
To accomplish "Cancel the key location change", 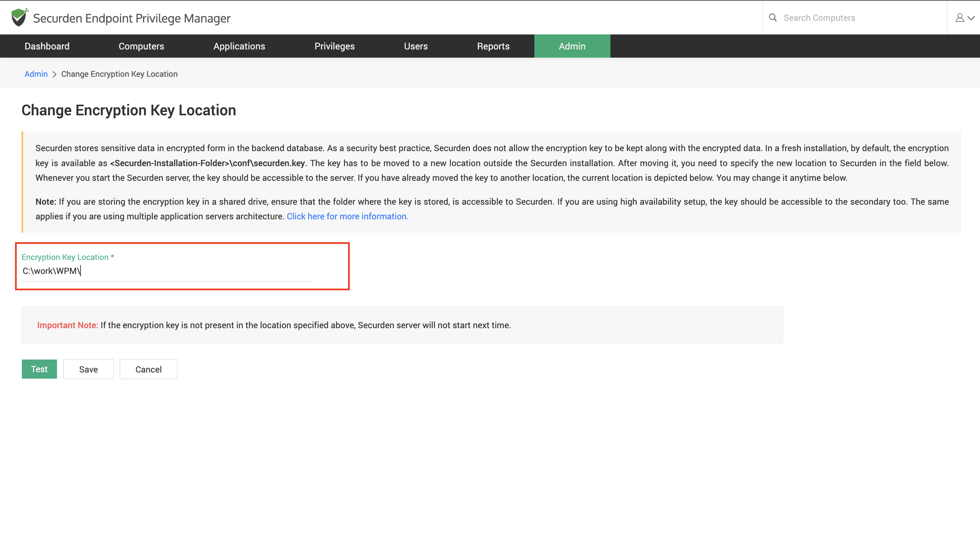I will 148,369.
